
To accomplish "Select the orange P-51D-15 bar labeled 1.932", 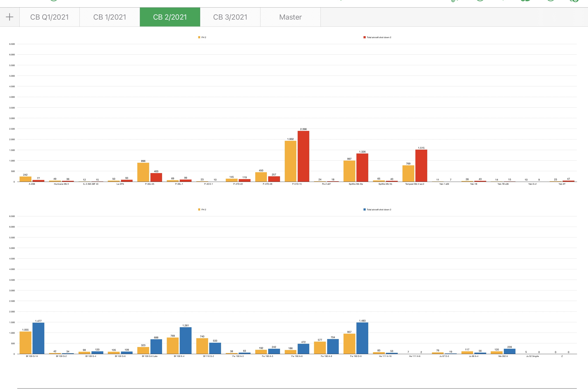I will [x=290, y=161].
